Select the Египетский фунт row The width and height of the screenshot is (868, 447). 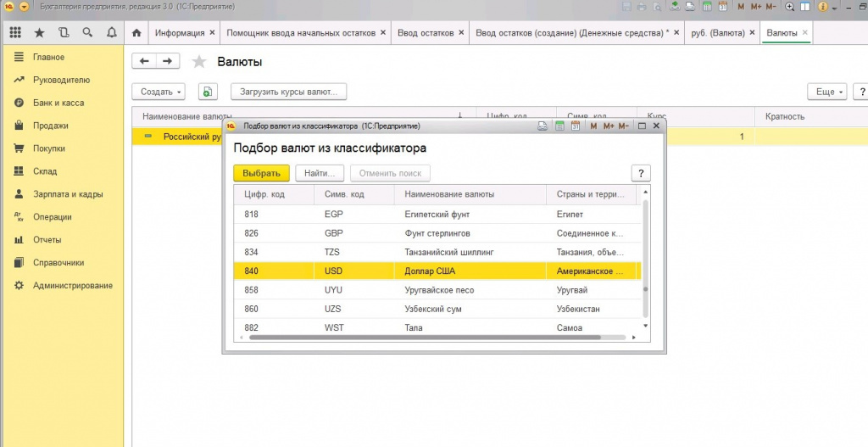pyautogui.click(x=437, y=215)
